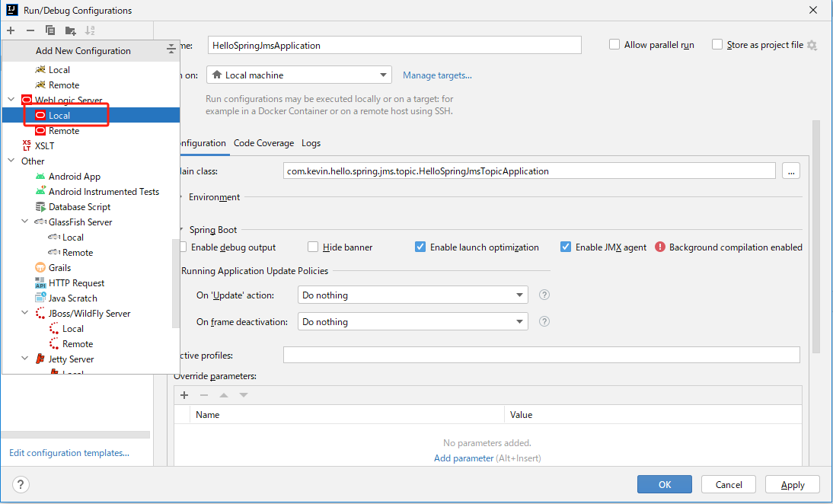Choose the Grails configuration type
Viewport: 833px width, 504px height.
91,268
